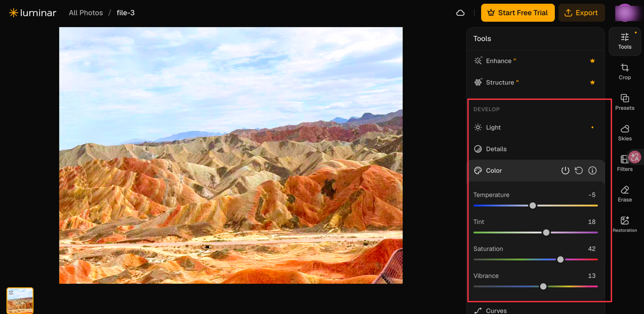Screen dimensions: 644x314
Task: Click the Details half-circle icon
Action: [x=478, y=149]
